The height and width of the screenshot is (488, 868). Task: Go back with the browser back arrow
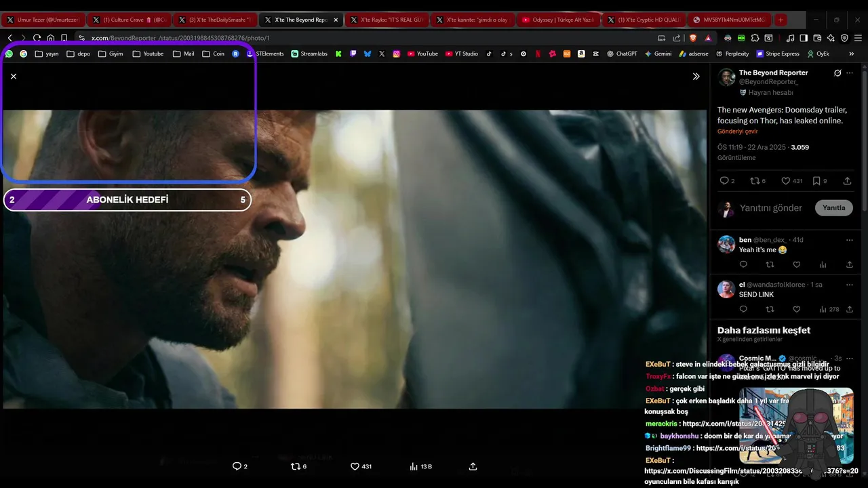(x=9, y=38)
